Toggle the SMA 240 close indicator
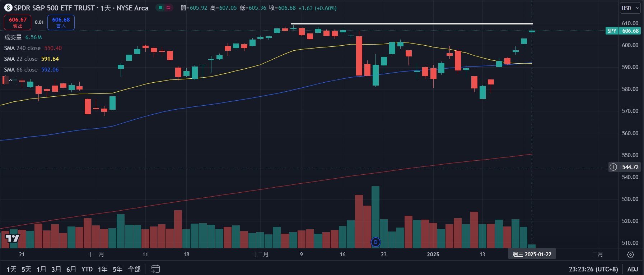This screenshot has height=275, width=644. click(22, 48)
